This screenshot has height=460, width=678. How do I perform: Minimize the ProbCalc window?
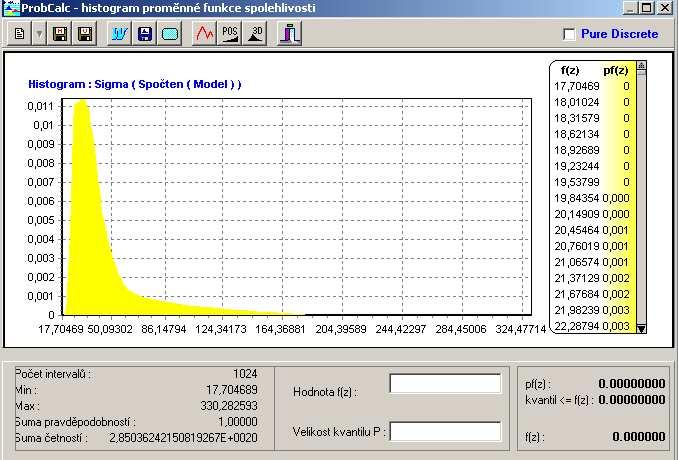coord(630,8)
